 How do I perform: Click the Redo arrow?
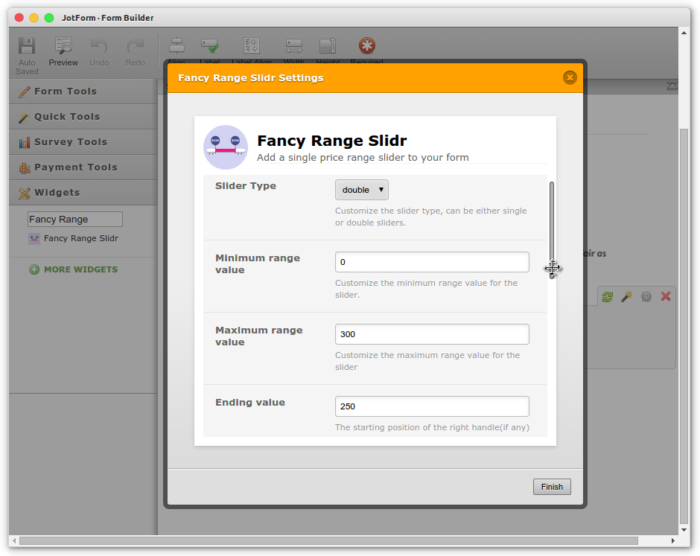tap(135, 46)
